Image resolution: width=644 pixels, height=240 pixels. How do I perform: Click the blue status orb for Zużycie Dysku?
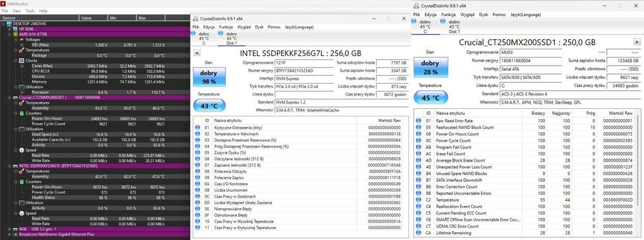198,152
